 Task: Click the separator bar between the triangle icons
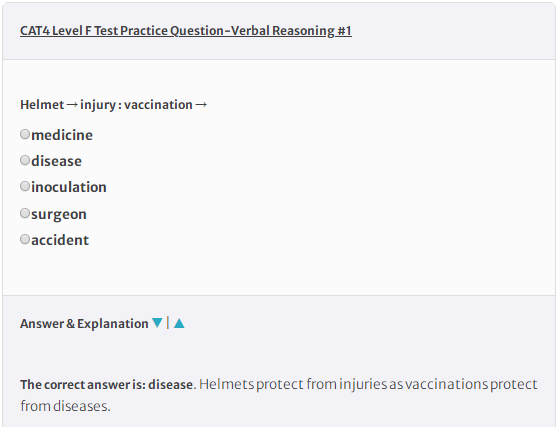[x=168, y=323]
